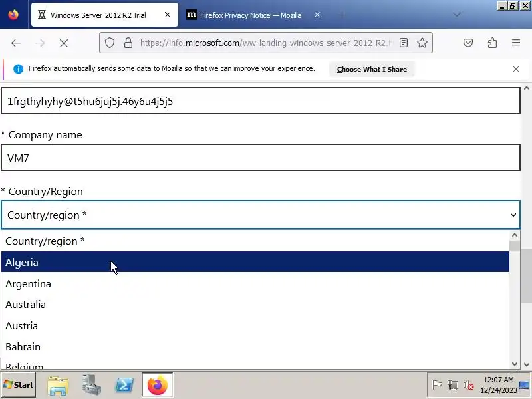Viewport: 532px width, 399px height.
Task: Open Action Center flag in tray
Action: click(436, 385)
